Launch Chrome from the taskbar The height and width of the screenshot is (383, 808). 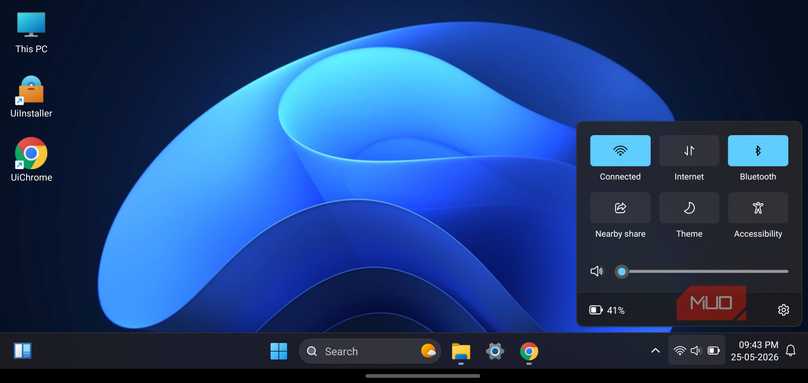coord(529,352)
